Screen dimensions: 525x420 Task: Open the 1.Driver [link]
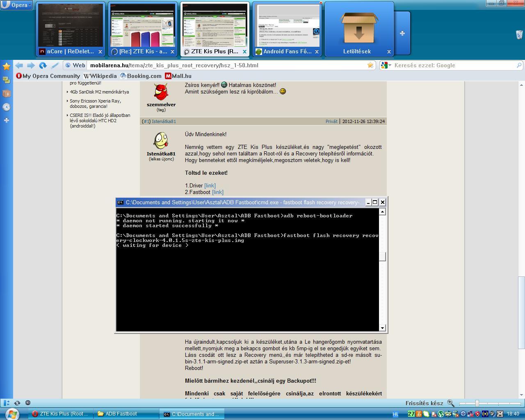(x=210, y=186)
